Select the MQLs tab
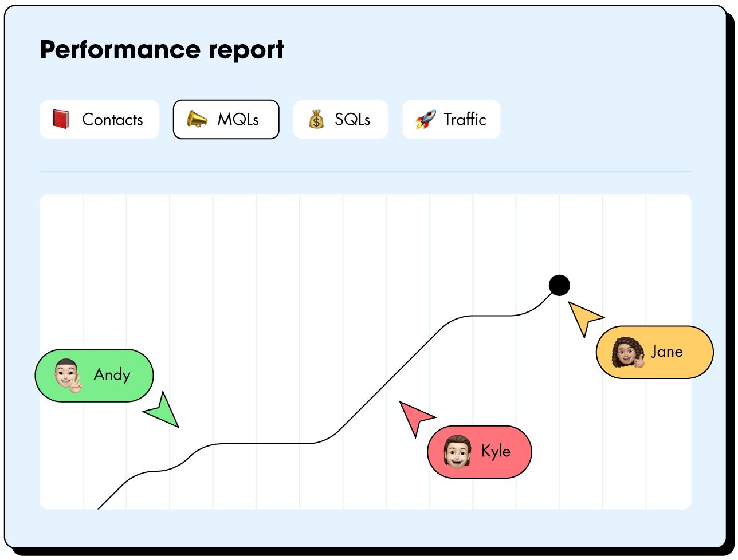Screen dimensions: 738x560 (x=226, y=120)
